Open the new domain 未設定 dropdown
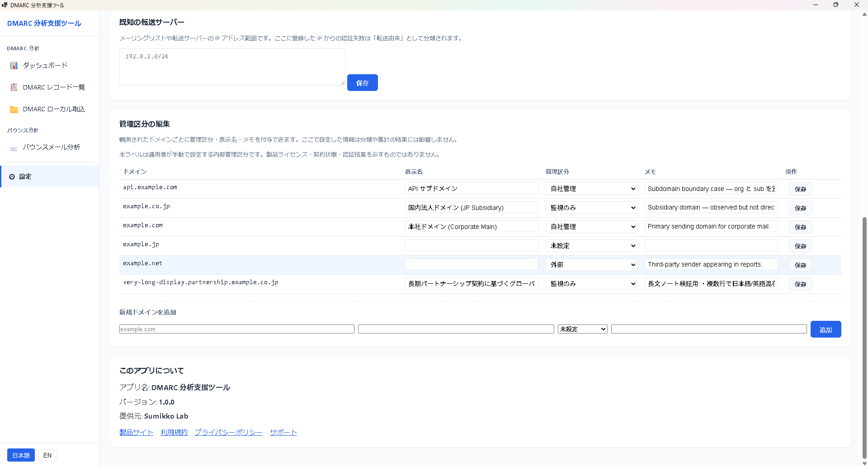 [582, 329]
